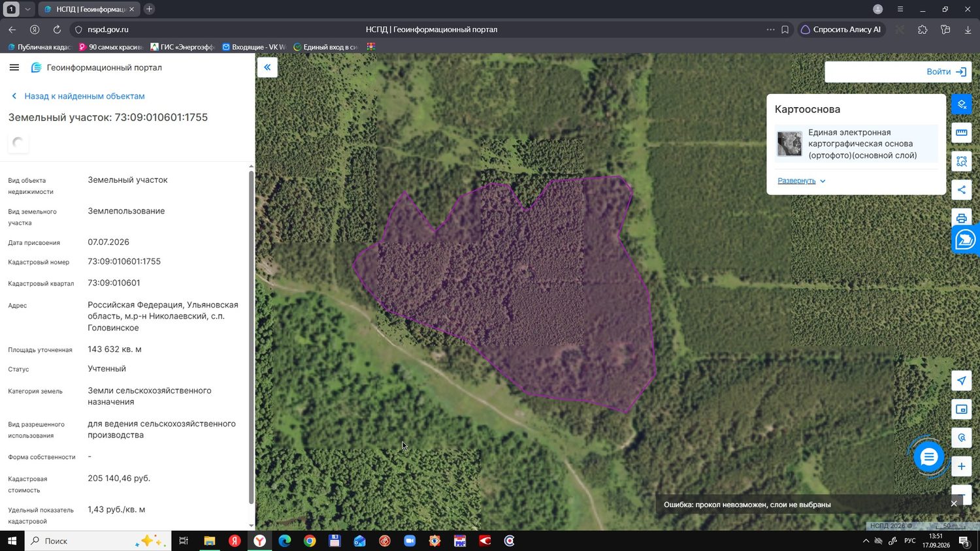This screenshot has height=551, width=980.
Task: Open the ГИС «Энергоэфф» bookmark
Action: 182,47
